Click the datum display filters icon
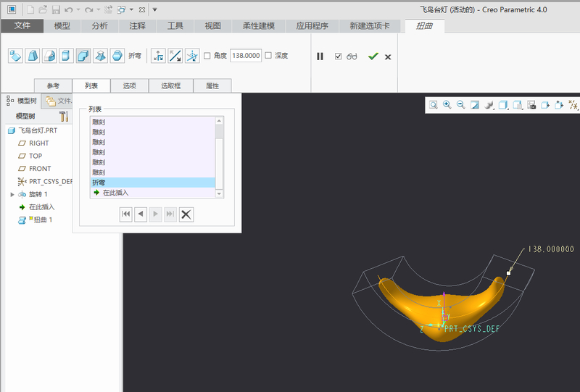The width and height of the screenshot is (580, 392). point(573,105)
